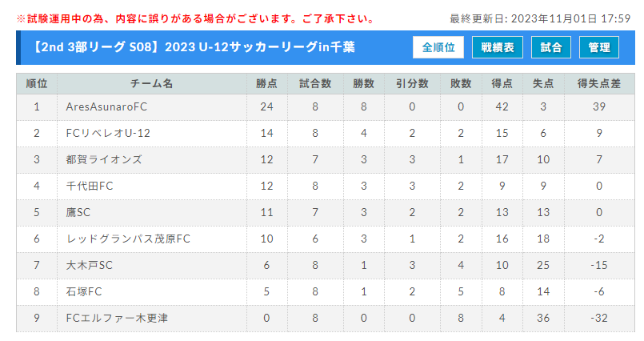
Task: Click 石塚FC goals conceded 14
Action: click(543, 291)
